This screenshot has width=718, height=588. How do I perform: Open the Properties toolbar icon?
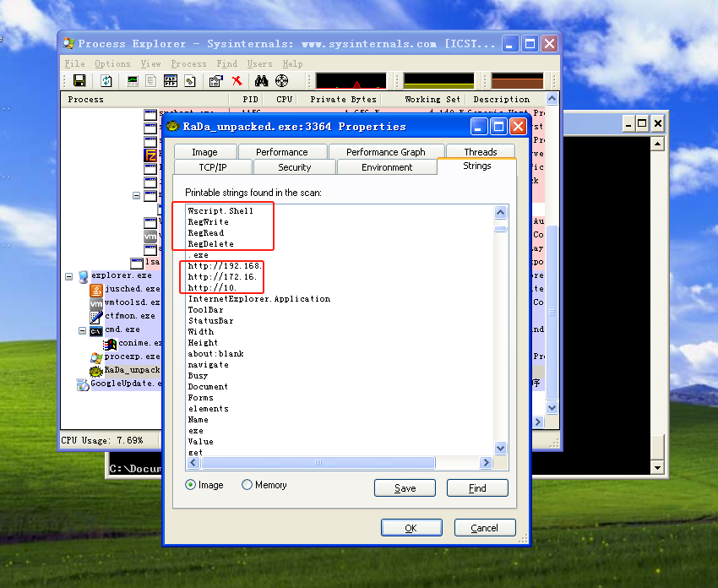pyautogui.click(x=215, y=81)
